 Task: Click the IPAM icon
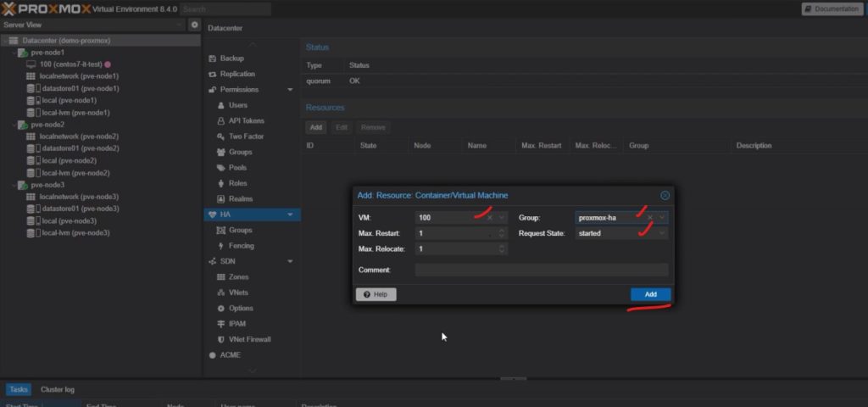[221, 324]
